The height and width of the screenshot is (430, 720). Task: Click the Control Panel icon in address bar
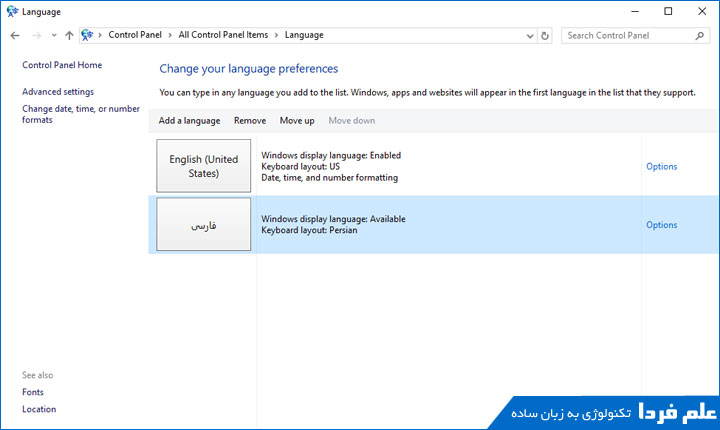click(x=87, y=35)
